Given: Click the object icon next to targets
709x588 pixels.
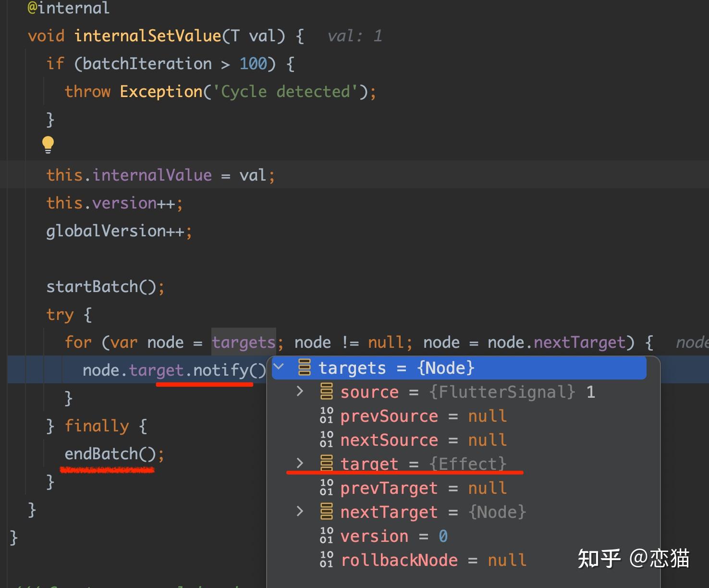Looking at the screenshot, I should pos(305,367).
